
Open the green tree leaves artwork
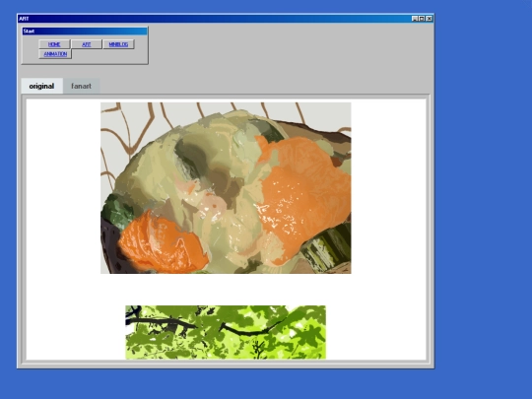coord(226,333)
